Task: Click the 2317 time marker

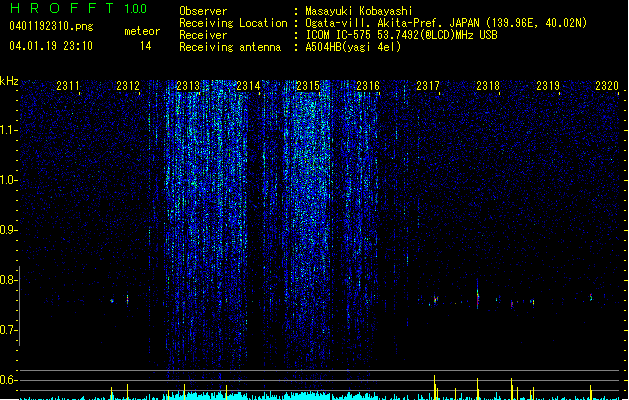Action: tap(428, 86)
